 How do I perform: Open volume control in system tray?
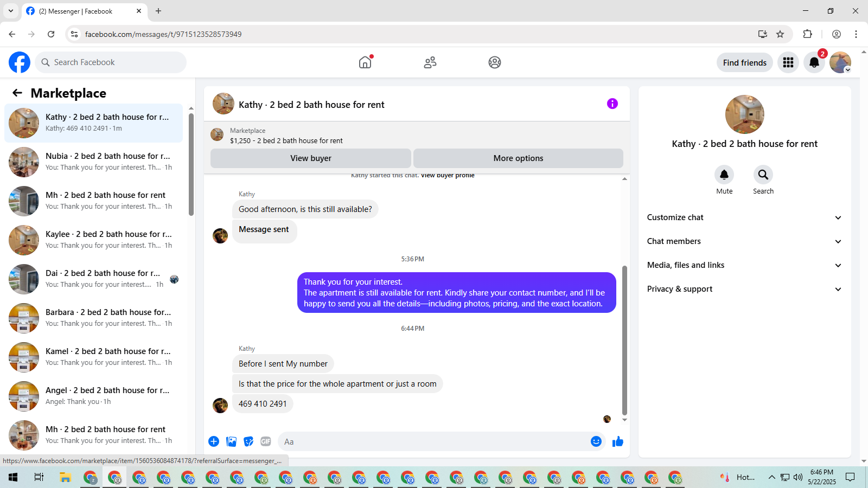coord(798,477)
